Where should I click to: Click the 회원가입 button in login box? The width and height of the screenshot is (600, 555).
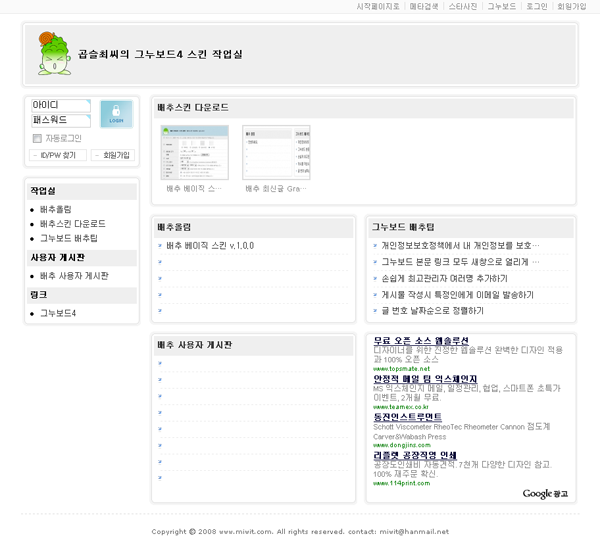coord(113,155)
